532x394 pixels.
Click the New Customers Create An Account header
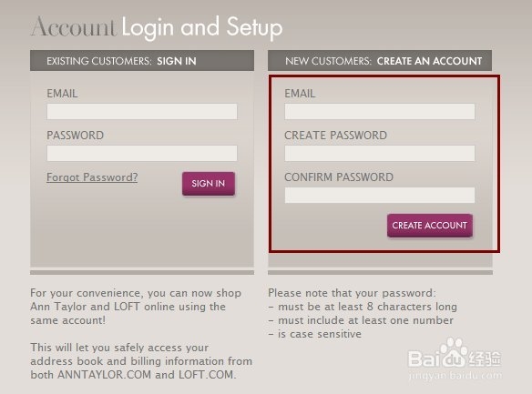click(x=380, y=61)
